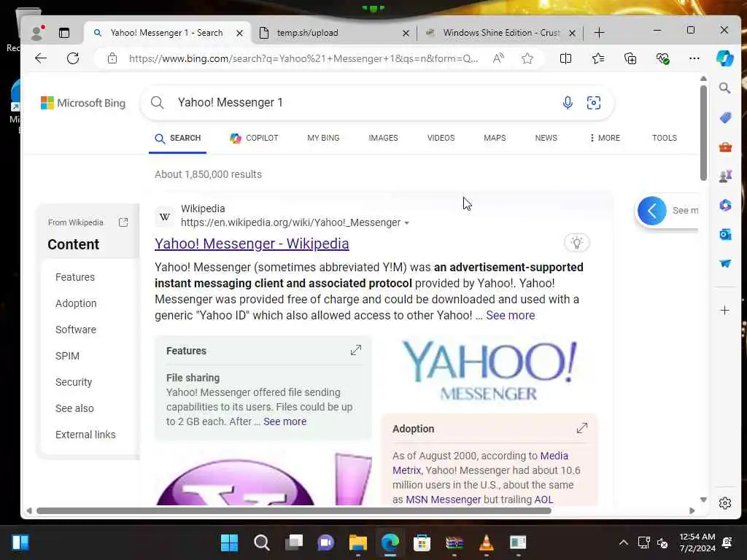Open sidebar Shopping tag icon
This screenshot has width=747, height=560.
tap(725, 117)
